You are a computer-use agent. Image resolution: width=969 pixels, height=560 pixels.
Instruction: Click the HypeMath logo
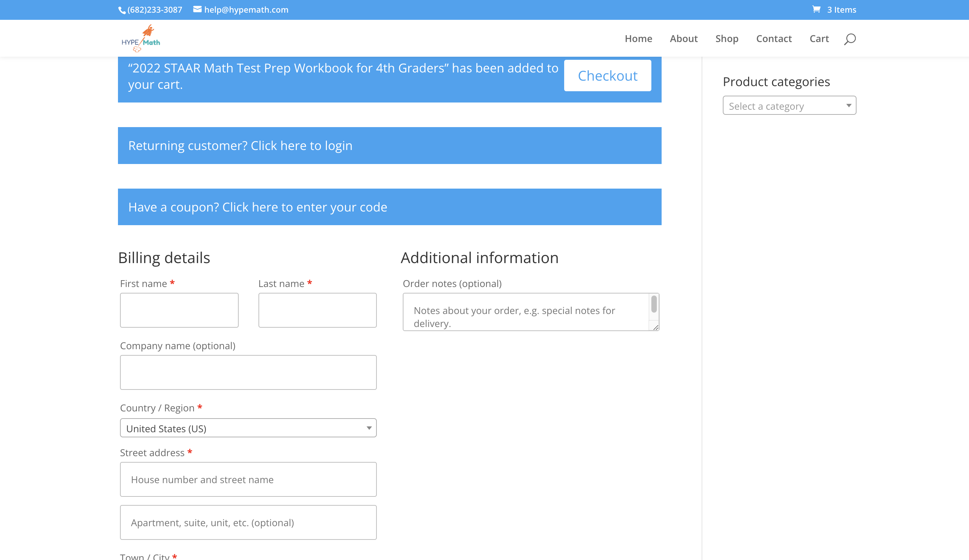(141, 38)
